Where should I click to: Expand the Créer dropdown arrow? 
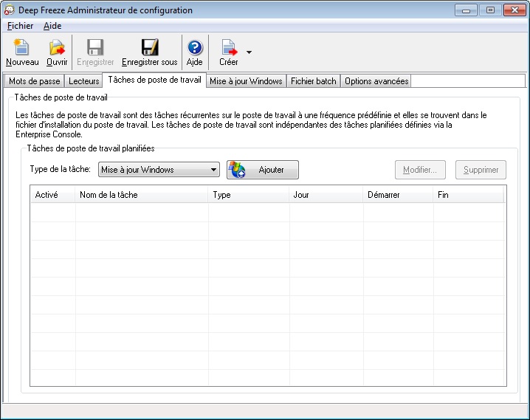(x=249, y=52)
